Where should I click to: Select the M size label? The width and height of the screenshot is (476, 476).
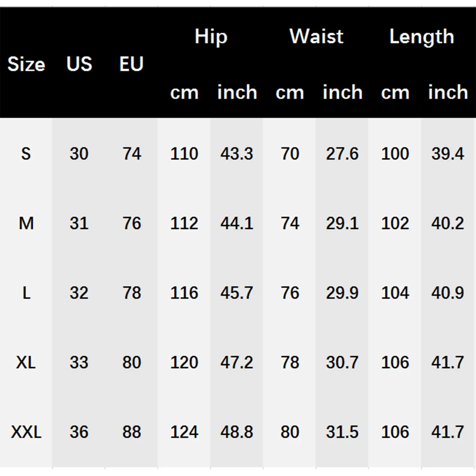pyautogui.click(x=26, y=223)
